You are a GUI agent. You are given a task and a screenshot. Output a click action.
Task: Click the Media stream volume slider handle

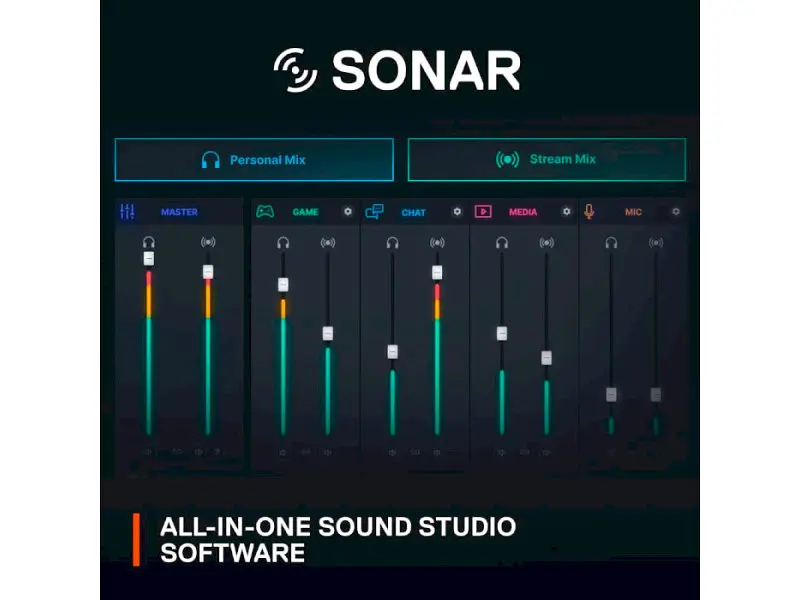[x=546, y=358]
